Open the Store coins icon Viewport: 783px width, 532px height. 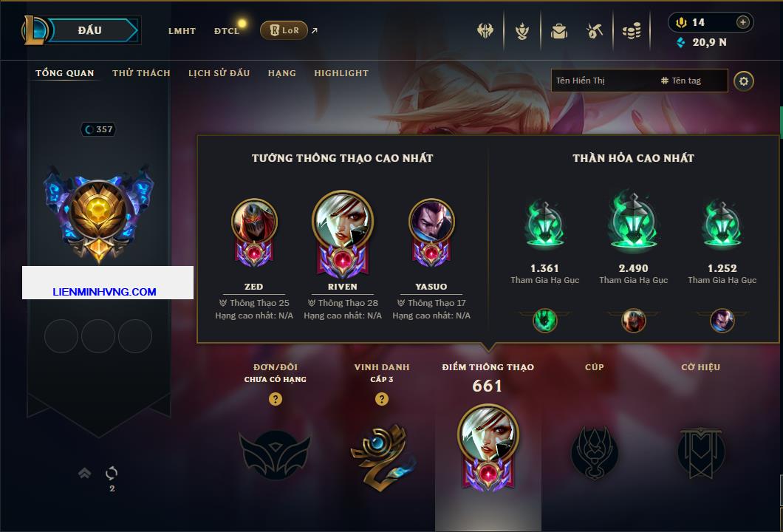point(632,32)
